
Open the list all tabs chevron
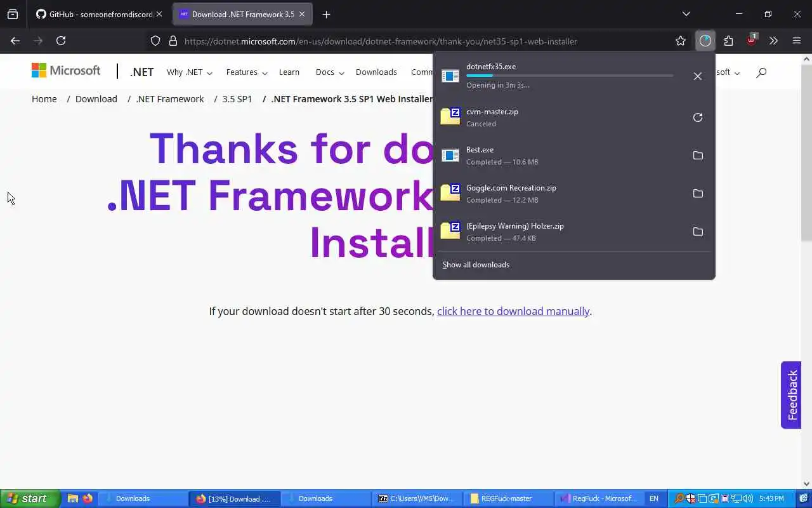point(686,14)
